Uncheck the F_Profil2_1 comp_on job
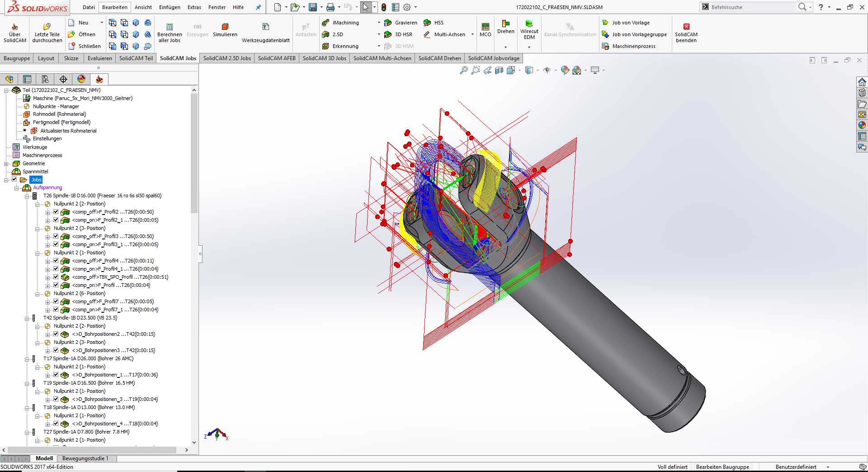The width and height of the screenshot is (868, 472). coord(56,220)
